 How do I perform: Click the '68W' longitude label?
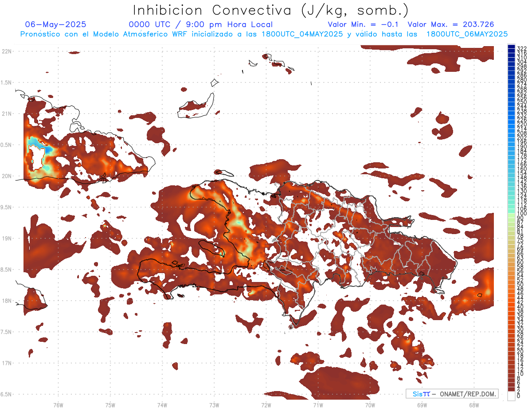tap(474, 405)
